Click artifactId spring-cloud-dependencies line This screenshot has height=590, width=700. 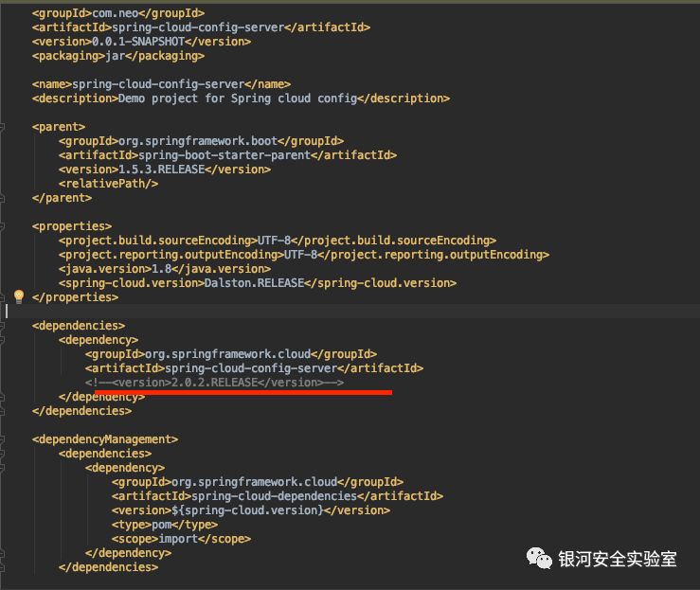pos(278,496)
